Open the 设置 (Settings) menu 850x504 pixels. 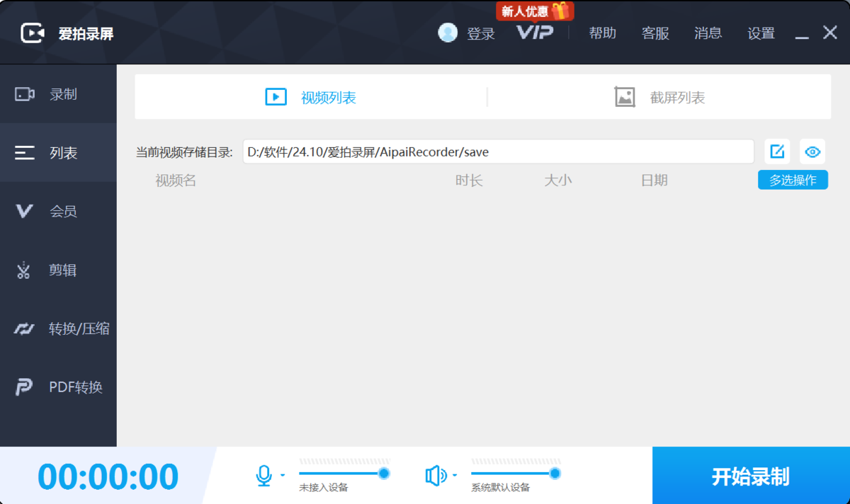coord(761,33)
